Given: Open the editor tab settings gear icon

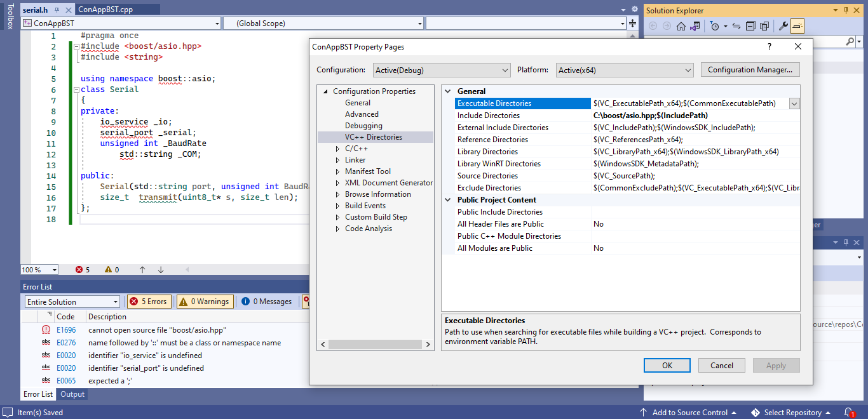Looking at the screenshot, I should [x=634, y=10].
